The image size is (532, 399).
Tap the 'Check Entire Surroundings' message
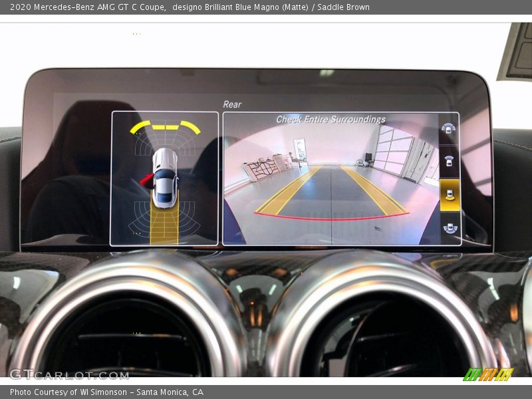pos(331,120)
